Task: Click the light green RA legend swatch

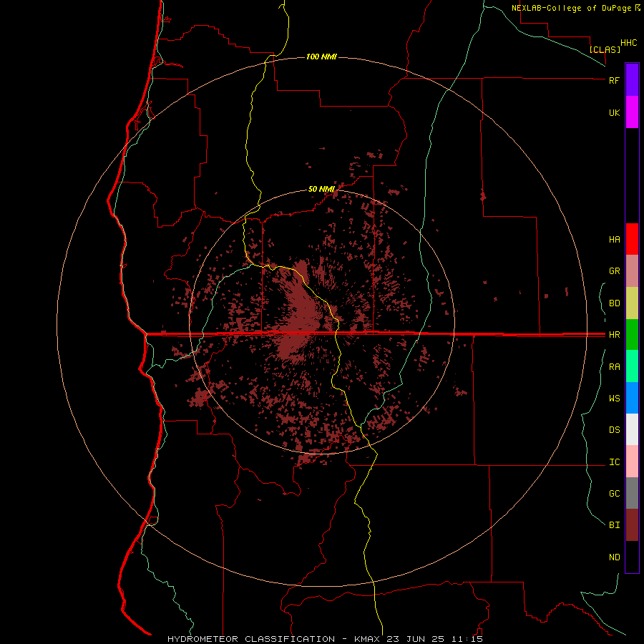Action: point(632,366)
